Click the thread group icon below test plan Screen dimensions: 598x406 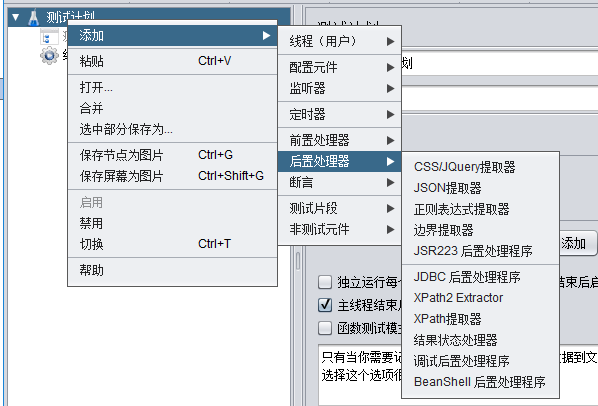tap(50, 37)
